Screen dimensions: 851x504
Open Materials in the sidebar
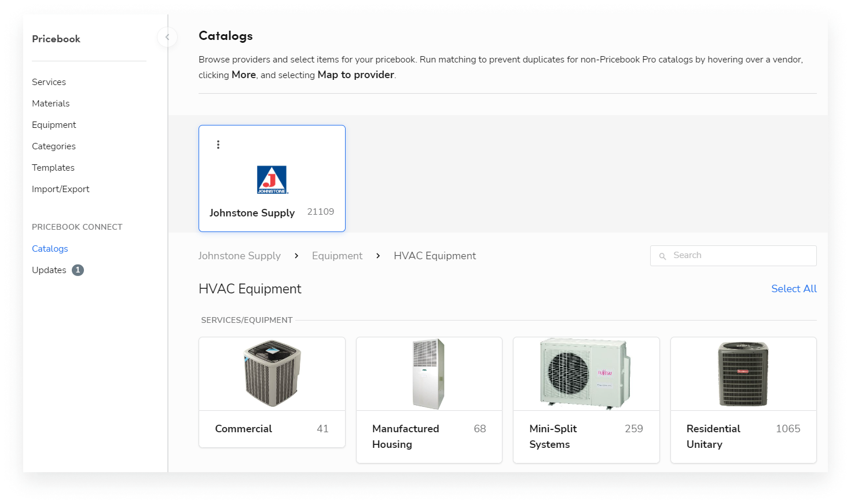(51, 104)
